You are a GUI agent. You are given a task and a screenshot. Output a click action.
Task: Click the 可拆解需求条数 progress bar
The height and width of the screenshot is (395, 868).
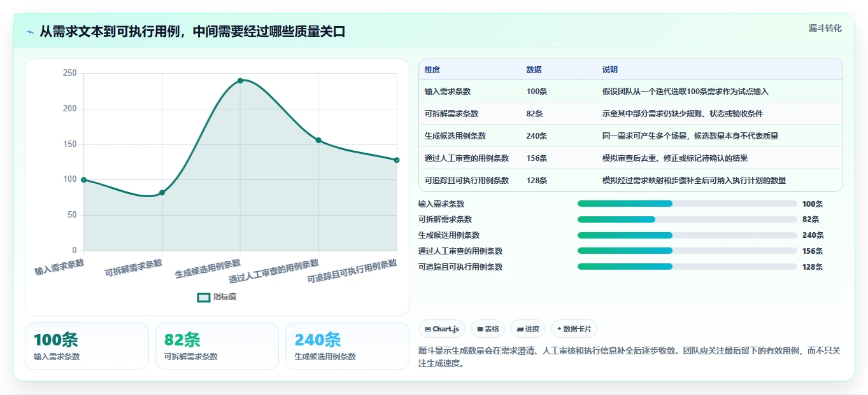pos(687,219)
